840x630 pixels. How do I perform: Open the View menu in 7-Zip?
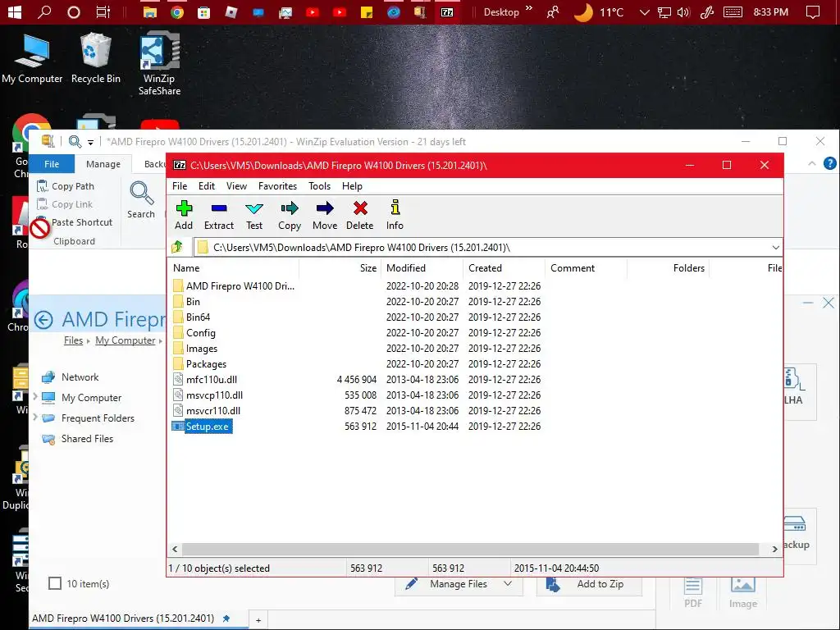click(236, 186)
